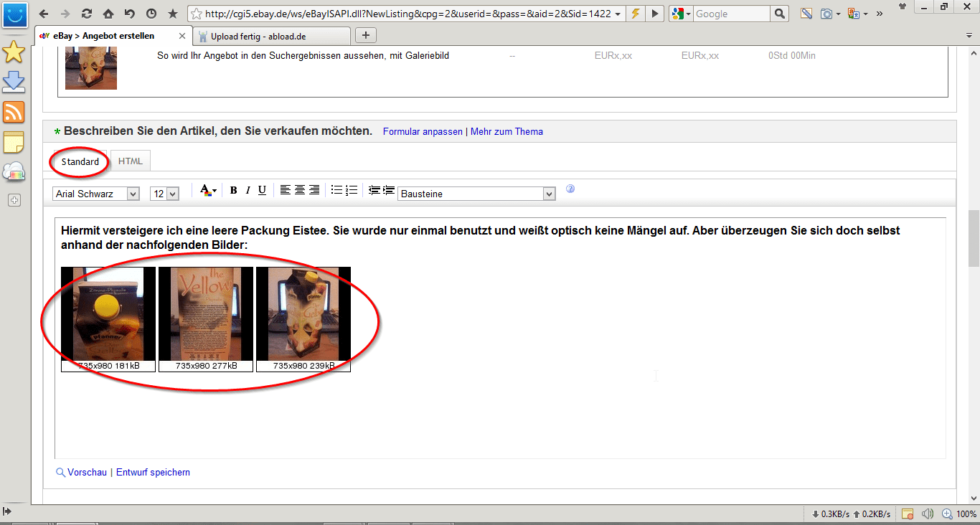Open Favorites star in the left sidebar
The height and width of the screenshot is (525, 980).
click(14, 52)
